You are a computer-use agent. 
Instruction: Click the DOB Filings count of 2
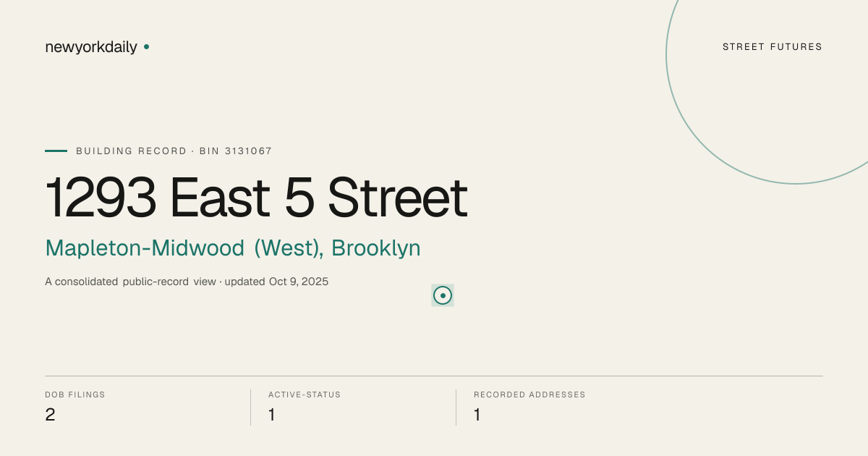point(50,415)
